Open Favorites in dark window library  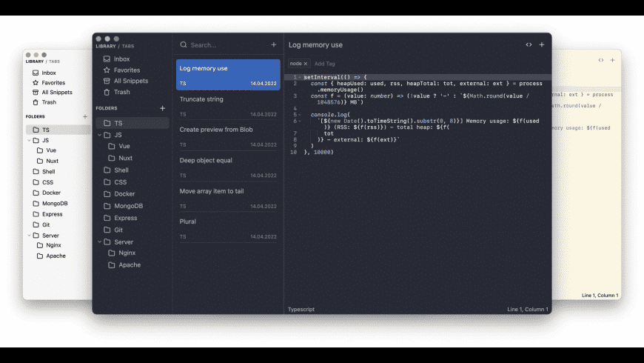pyautogui.click(x=127, y=70)
